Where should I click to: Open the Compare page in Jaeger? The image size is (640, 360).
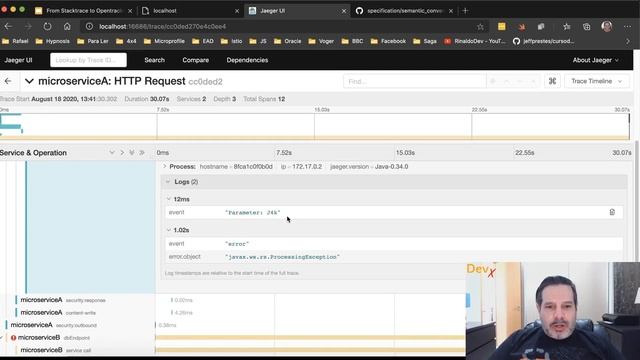point(196,60)
